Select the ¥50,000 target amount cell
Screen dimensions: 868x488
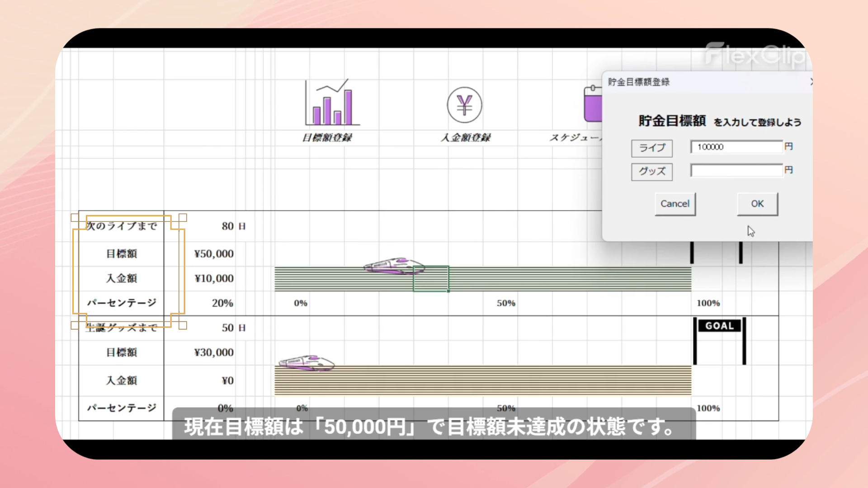214,253
